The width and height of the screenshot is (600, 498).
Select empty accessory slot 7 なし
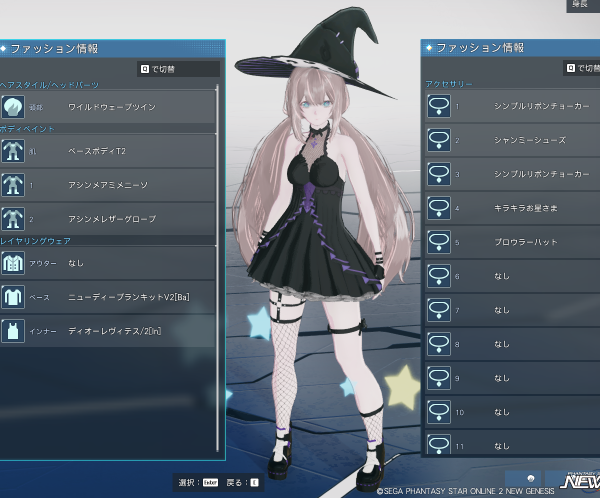(512, 310)
